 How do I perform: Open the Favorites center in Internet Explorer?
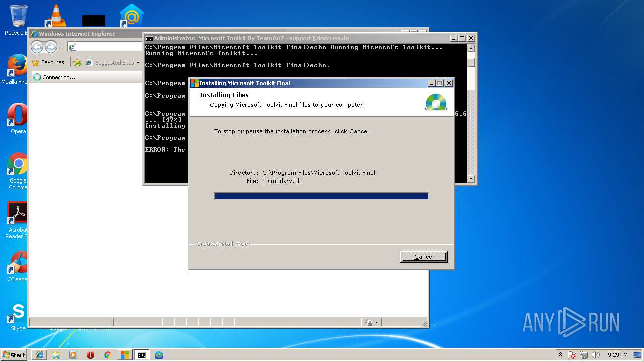pos(48,63)
